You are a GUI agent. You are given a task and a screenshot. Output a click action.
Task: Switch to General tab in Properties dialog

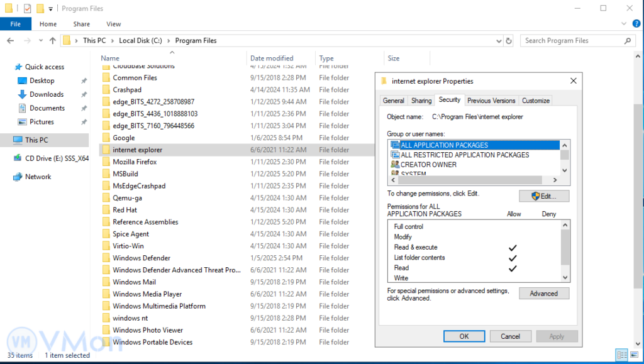[x=394, y=101]
